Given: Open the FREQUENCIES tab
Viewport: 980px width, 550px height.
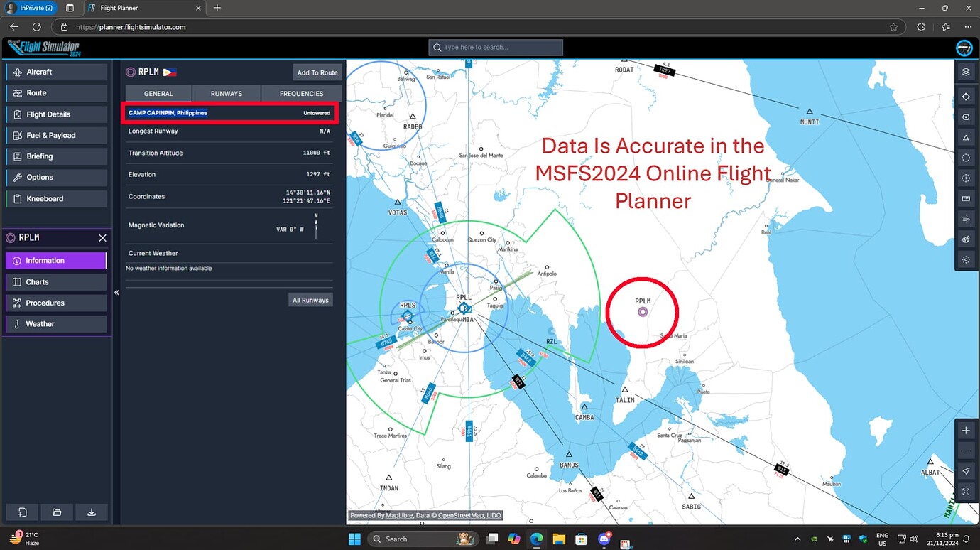Looking at the screenshot, I should point(301,93).
